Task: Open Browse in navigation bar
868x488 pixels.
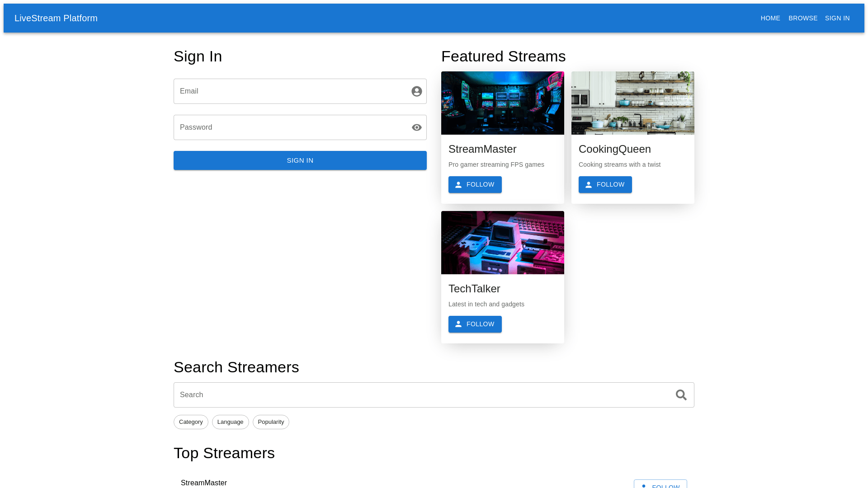Action: 803,18
